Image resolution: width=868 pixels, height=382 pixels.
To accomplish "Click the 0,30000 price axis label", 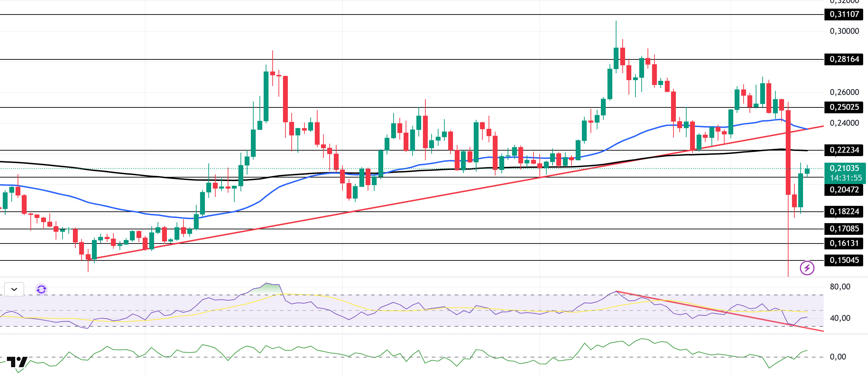I will [x=844, y=31].
